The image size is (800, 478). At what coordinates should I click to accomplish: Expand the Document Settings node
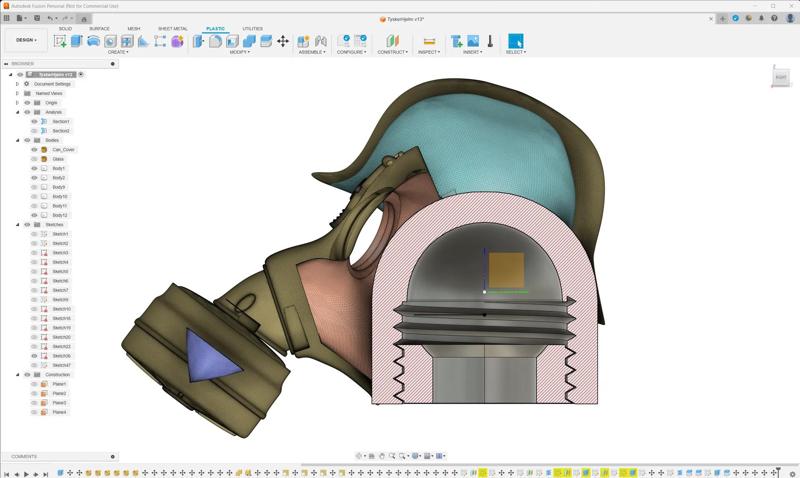pos(17,84)
